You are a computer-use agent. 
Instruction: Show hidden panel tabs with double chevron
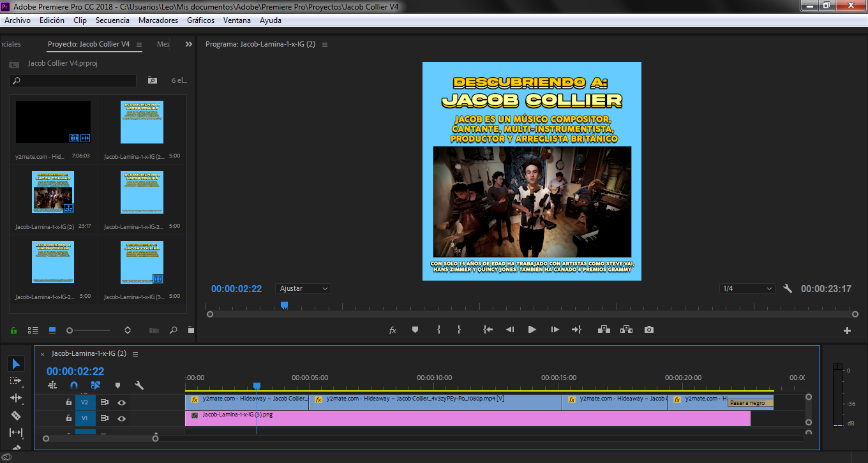pos(188,45)
